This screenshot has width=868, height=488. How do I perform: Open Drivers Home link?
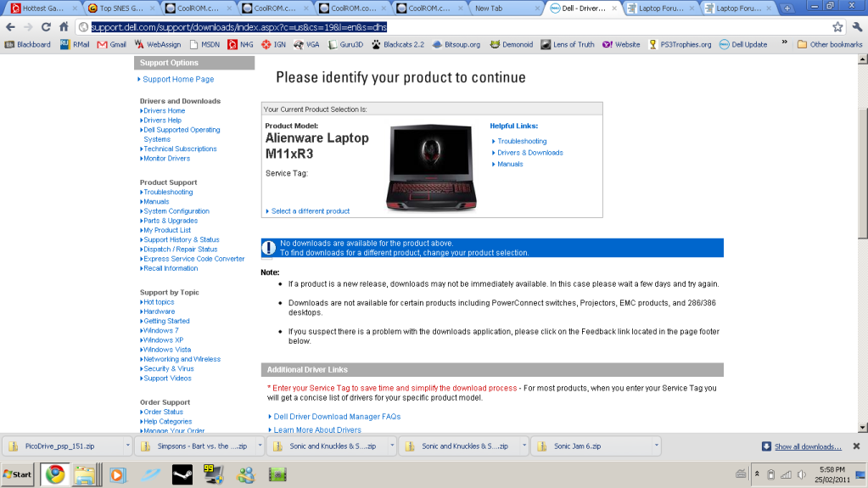click(x=165, y=111)
